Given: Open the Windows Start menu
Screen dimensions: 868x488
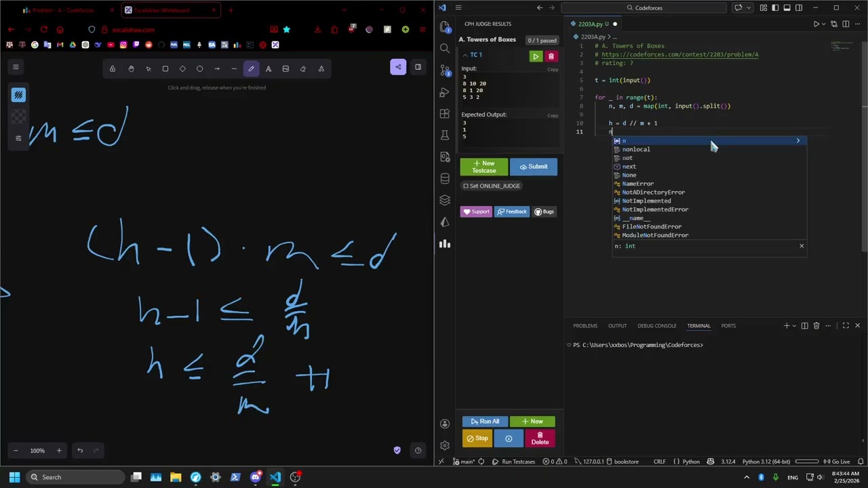Looking at the screenshot, I should click(14, 477).
